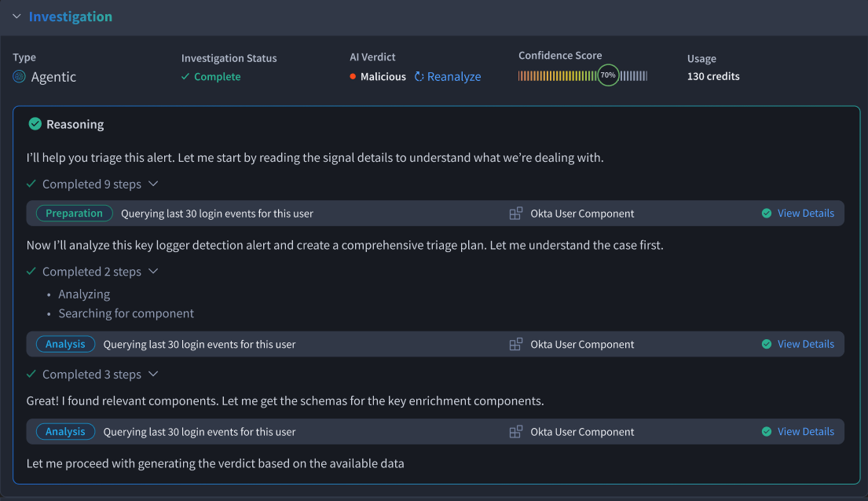The image size is (868, 501).
Task: Click the Investigation Status label
Action: 229,58
